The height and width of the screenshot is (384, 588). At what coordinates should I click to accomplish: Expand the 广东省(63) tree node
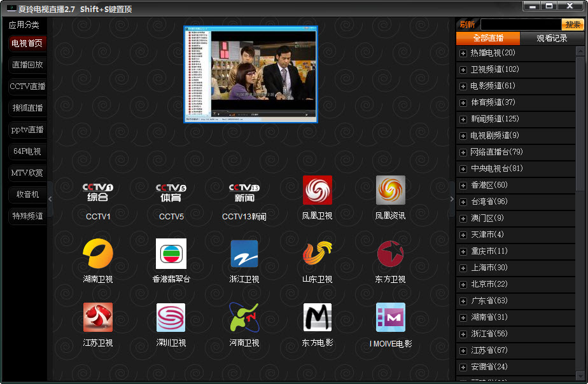pos(463,301)
